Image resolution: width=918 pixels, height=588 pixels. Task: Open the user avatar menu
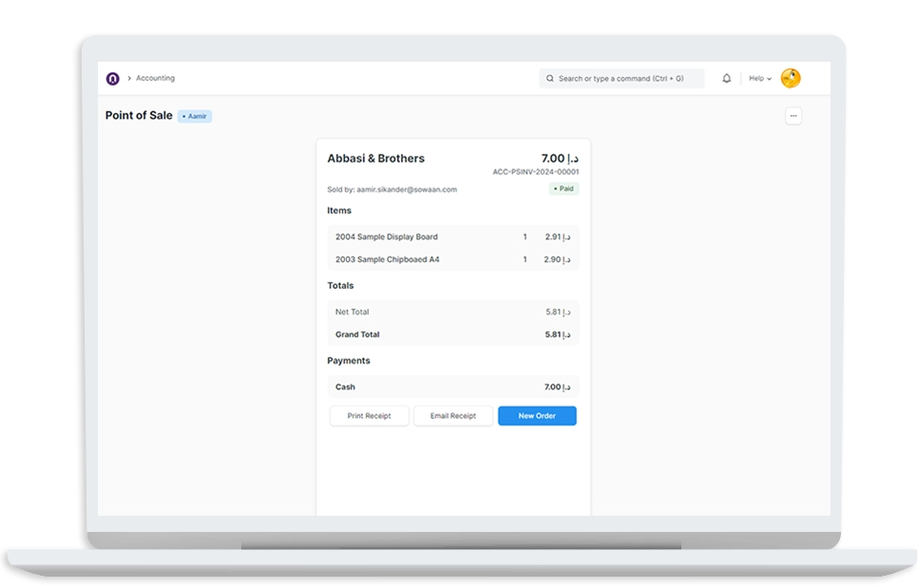(791, 79)
